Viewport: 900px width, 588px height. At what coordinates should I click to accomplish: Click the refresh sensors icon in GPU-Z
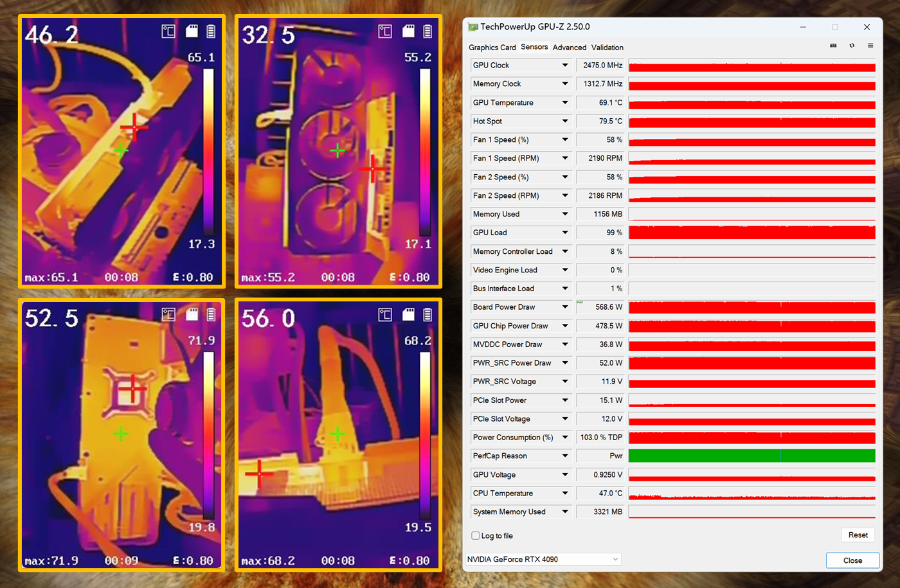pyautogui.click(x=852, y=46)
